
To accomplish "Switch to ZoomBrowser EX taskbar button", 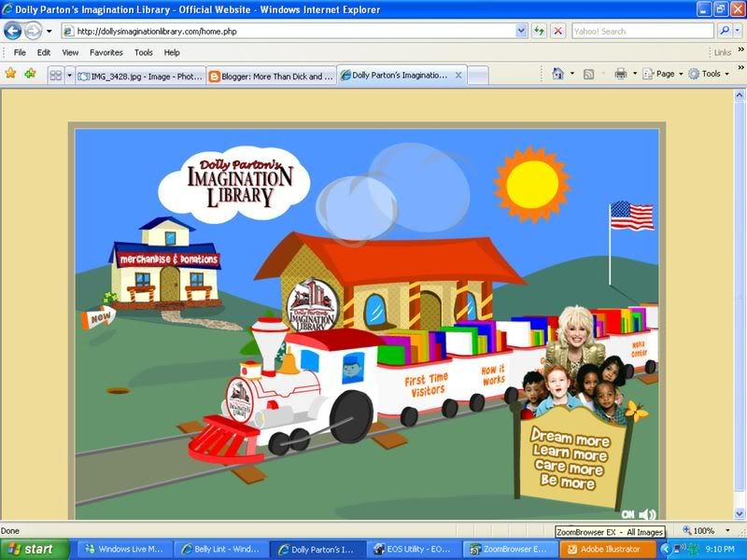I will (511, 549).
